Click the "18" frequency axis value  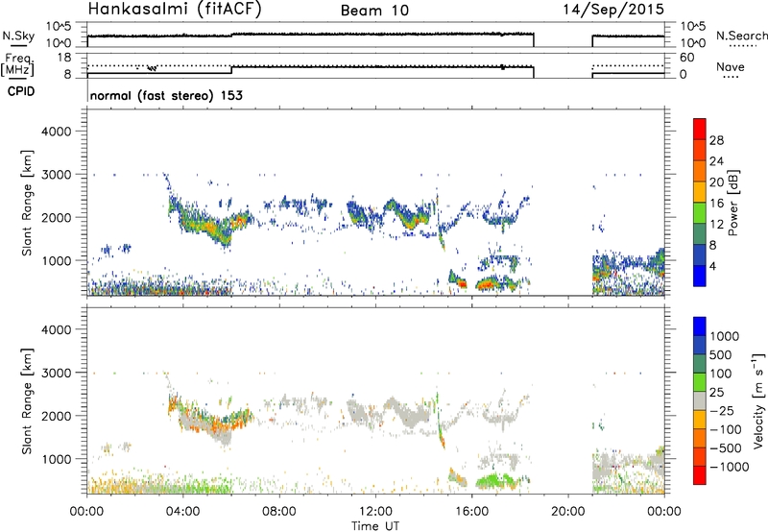click(x=64, y=58)
